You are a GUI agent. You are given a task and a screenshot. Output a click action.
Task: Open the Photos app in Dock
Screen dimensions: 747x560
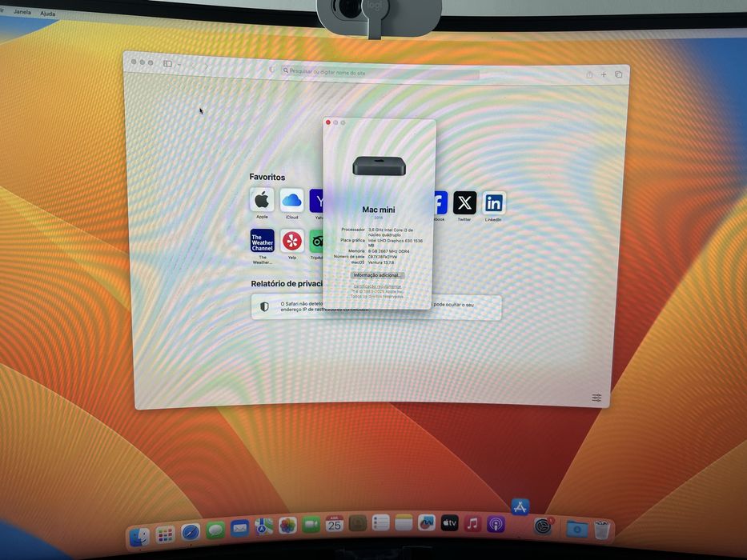tap(287, 526)
